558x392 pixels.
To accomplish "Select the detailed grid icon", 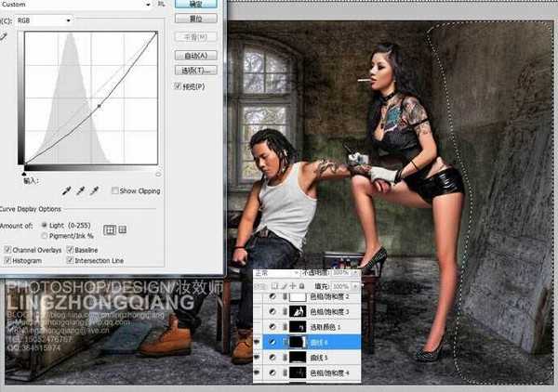I will (x=122, y=229).
